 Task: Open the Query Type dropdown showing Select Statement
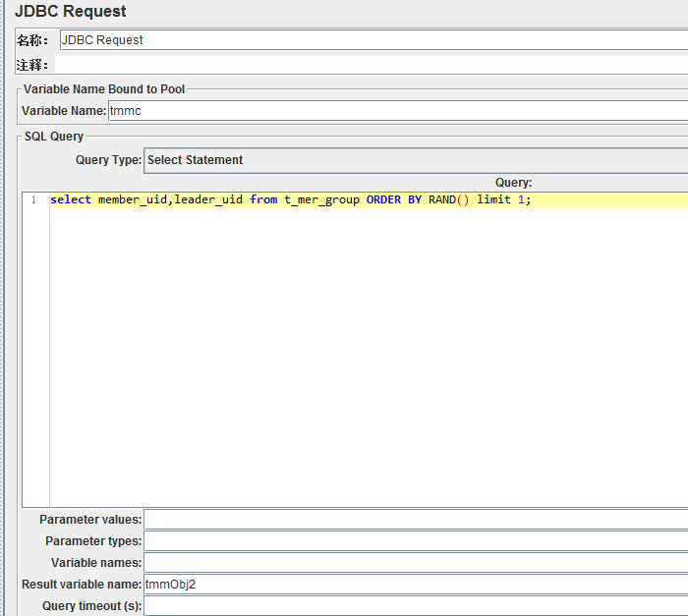pyautogui.click(x=416, y=160)
